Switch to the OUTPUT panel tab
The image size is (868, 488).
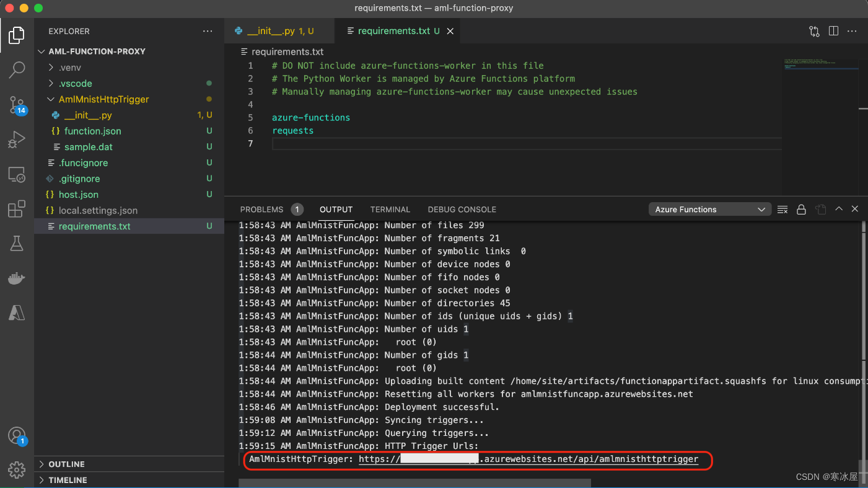click(x=336, y=210)
